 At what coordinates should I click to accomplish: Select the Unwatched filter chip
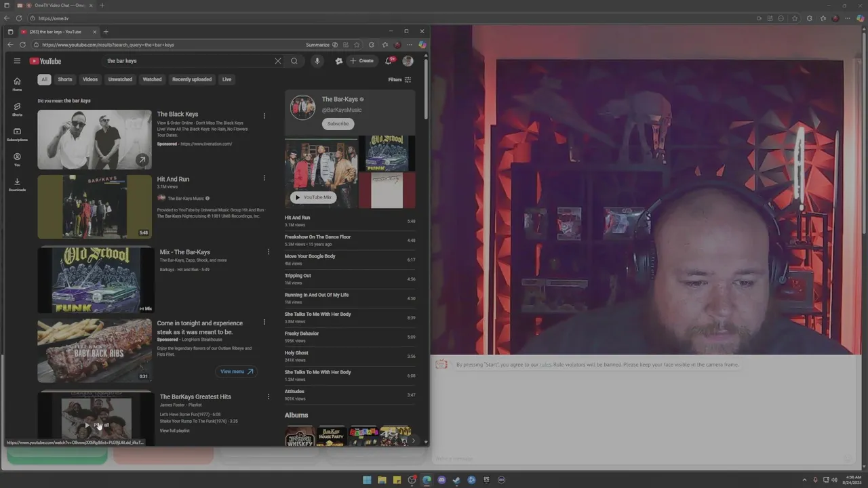120,79
